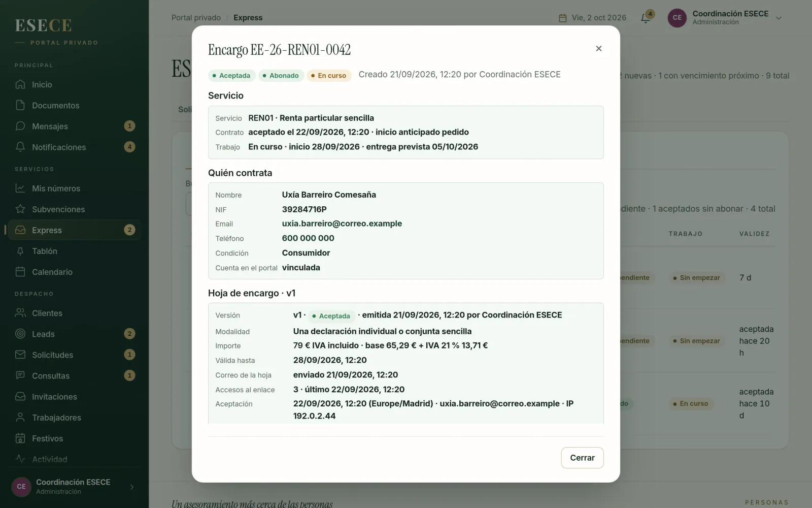The height and width of the screenshot is (508, 812).
Task: Click the Aceptada badge in Versión row
Action: click(x=331, y=316)
